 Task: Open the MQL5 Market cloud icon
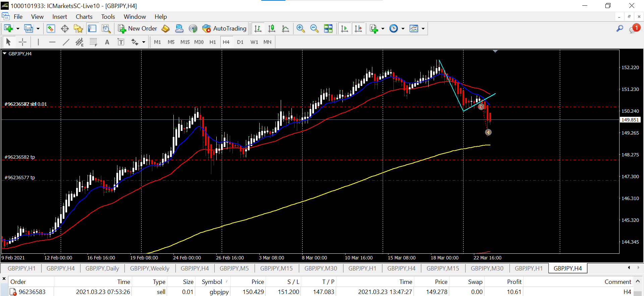179,29
